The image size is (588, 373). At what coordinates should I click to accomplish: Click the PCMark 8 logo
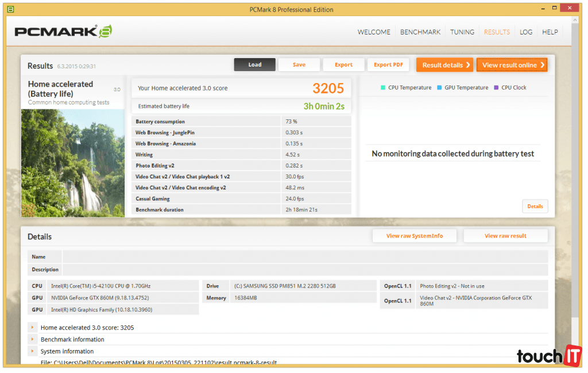(x=63, y=32)
